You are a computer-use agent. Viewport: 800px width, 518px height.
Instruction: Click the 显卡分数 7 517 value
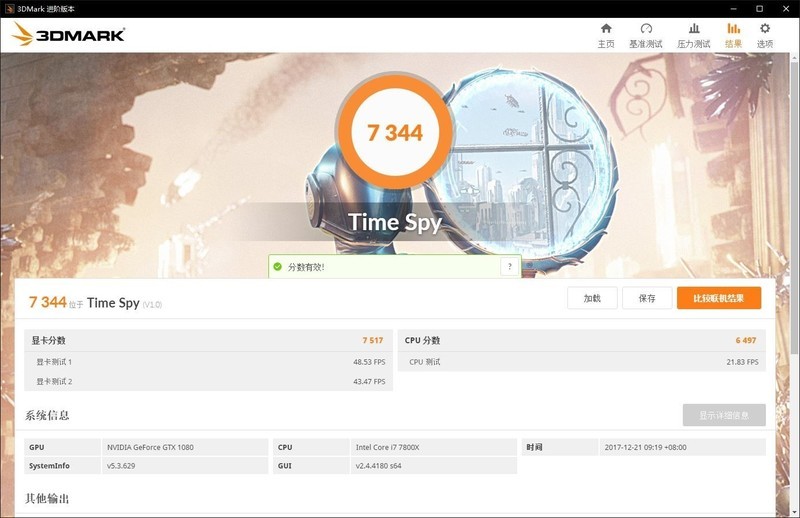coord(372,340)
